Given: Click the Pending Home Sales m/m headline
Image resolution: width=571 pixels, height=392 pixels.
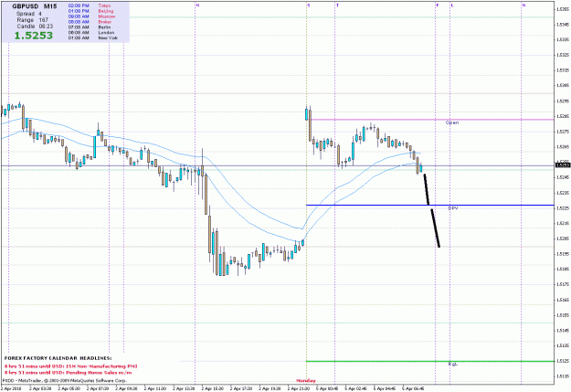Looking at the screenshot, I should 68,372.
